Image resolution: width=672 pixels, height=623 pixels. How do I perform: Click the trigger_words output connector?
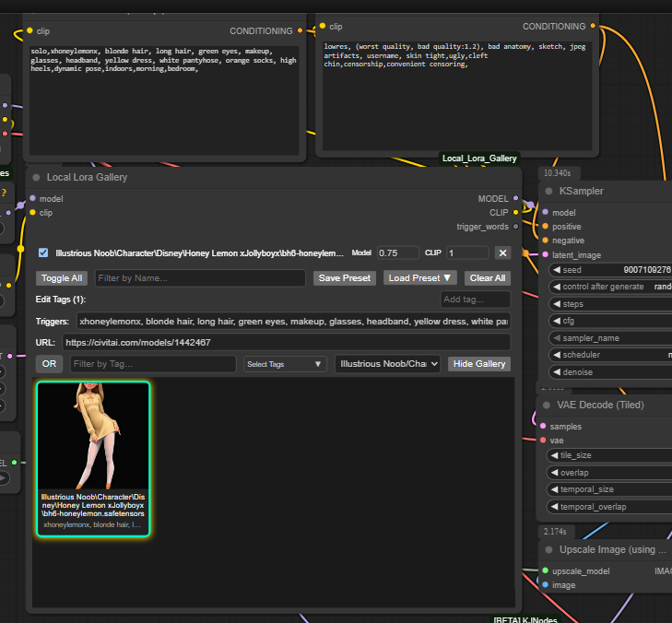click(x=516, y=227)
